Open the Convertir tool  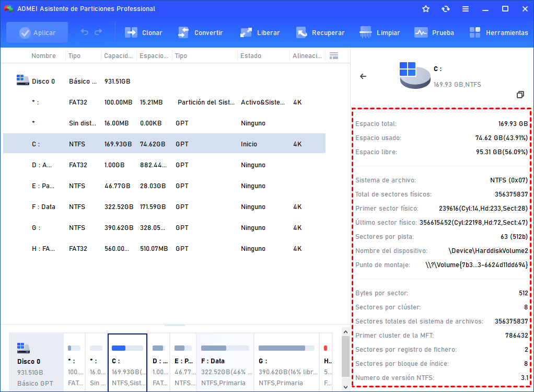point(201,32)
